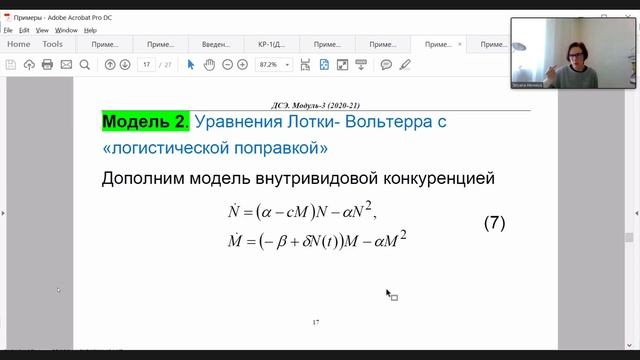Viewport: 640px width, 360px height.
Task: Choose the Selection arrow tool
Action: click(x=191, y=64)
